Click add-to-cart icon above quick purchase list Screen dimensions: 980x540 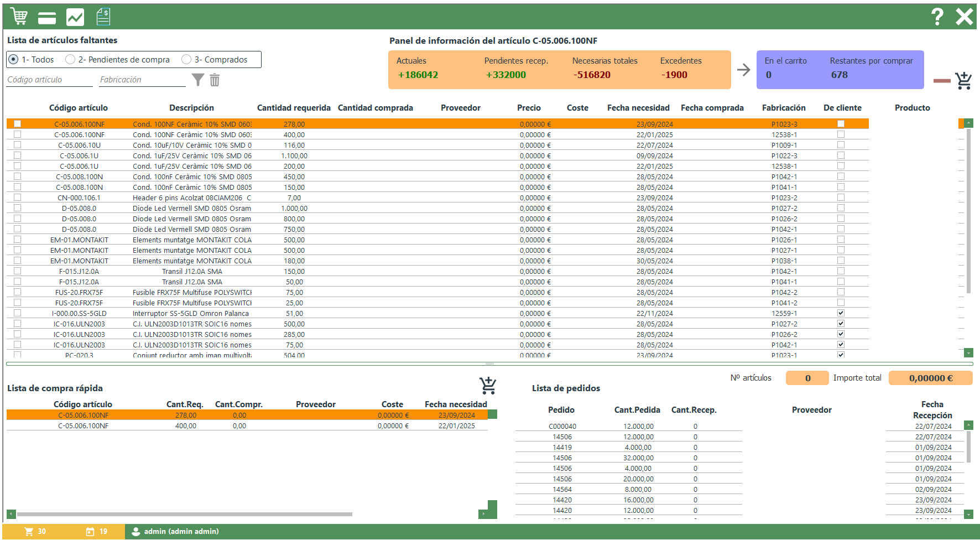488,385
